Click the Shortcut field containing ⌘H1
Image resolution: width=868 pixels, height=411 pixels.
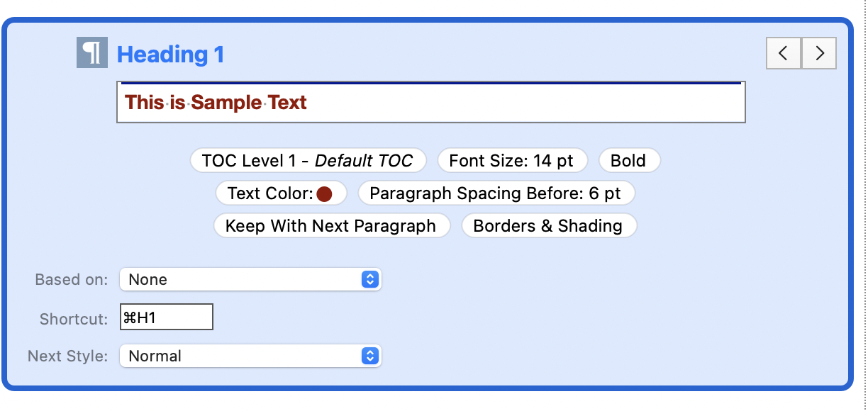[166, 317]
